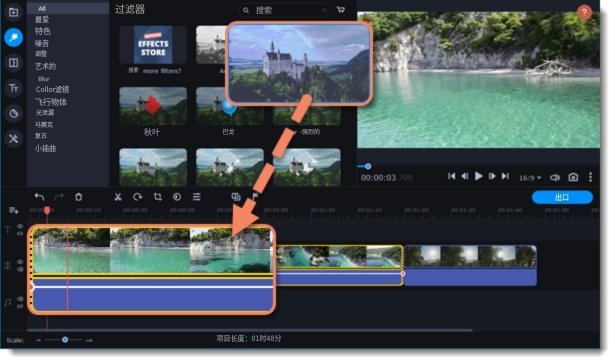This screenshot has width=615, height=364.
Task: Skip to the beginning of the project
Action: [x=451, y=177]
